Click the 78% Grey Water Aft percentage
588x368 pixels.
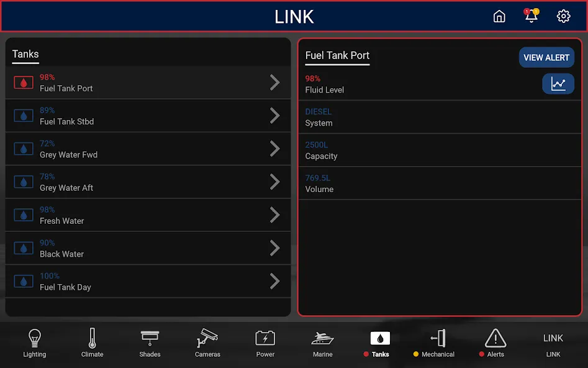pyautogui.click(x=47, y=176)
